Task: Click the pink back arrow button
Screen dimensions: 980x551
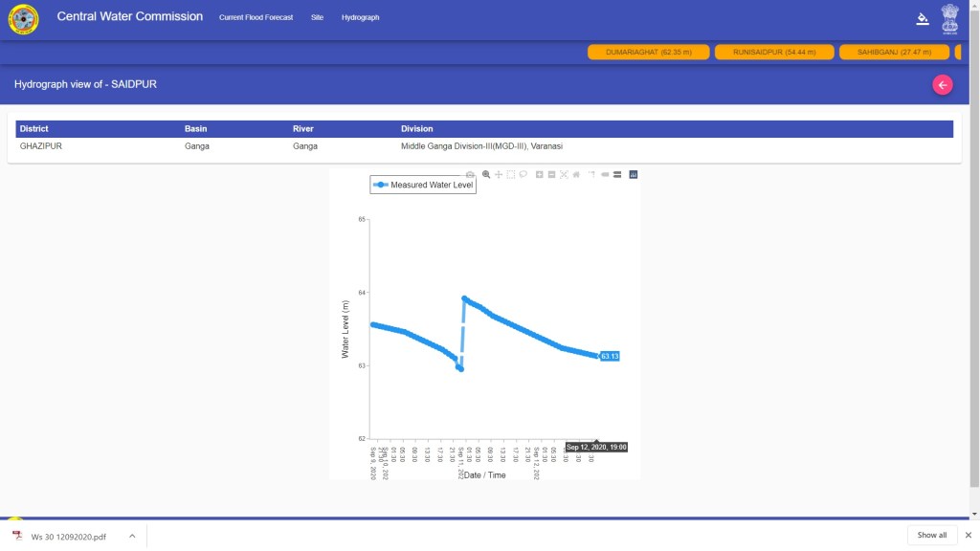Action: point(943,85)
